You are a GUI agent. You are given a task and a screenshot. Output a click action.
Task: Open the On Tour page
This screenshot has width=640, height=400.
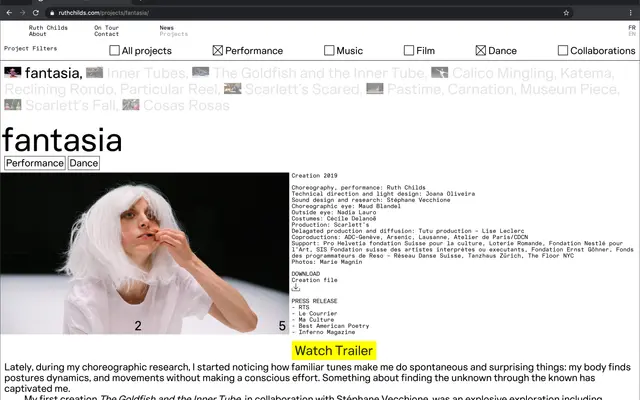(107, 28)
